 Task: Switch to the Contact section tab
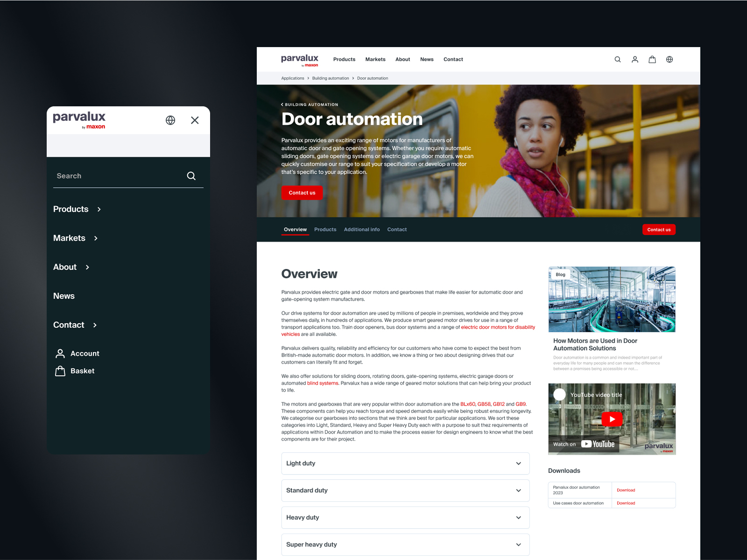tap(397, 230)
